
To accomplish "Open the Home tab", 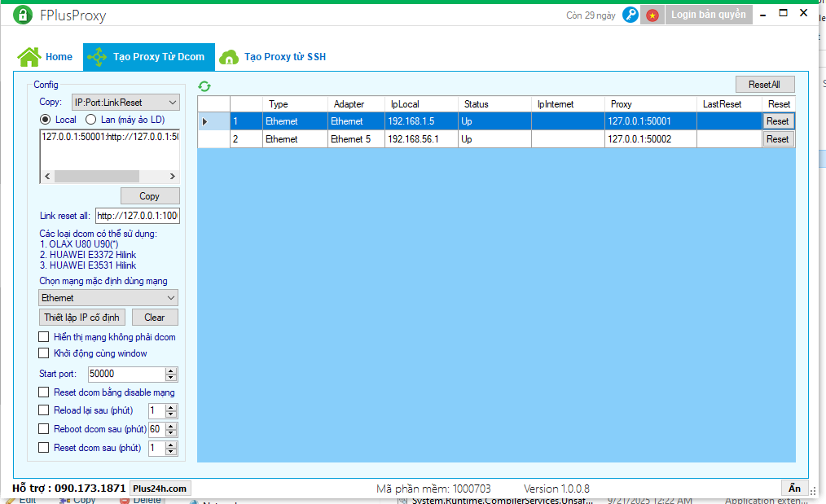I will [x=45, y=57].
